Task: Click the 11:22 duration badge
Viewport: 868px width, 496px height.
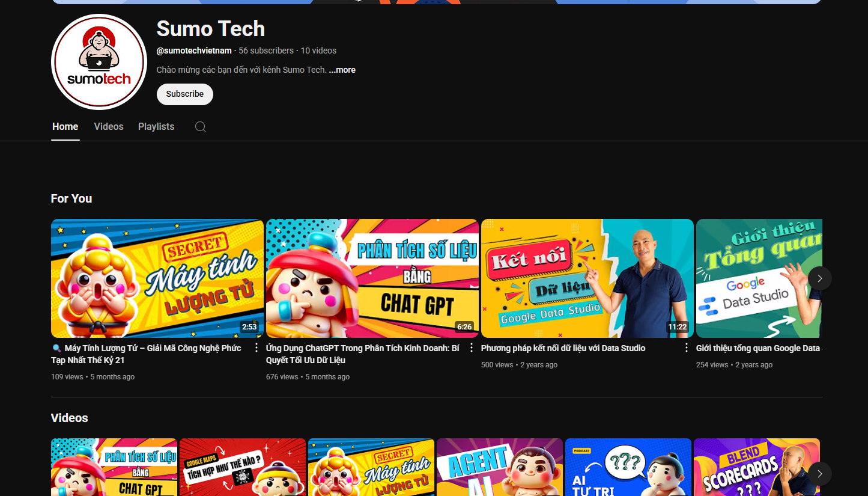Action: [677, 327]
